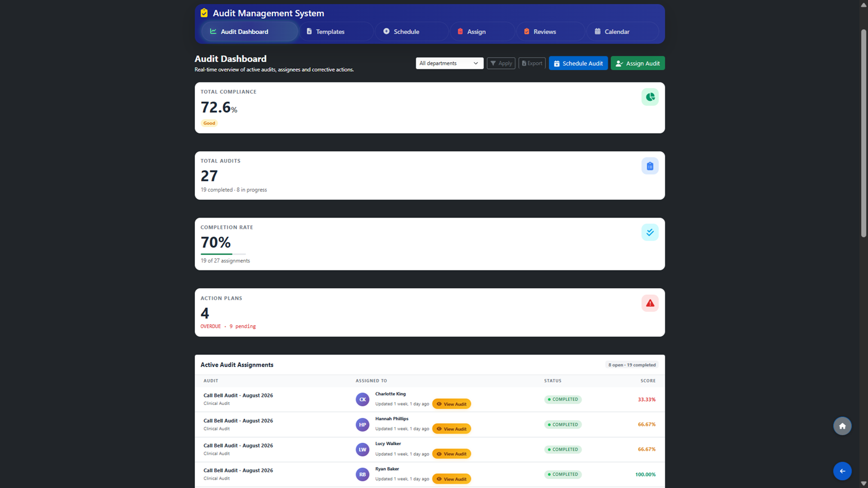Viewport: 868px width, 488px height.
Task: Click the 72.6% total compliance value
Action: point(219,107)
